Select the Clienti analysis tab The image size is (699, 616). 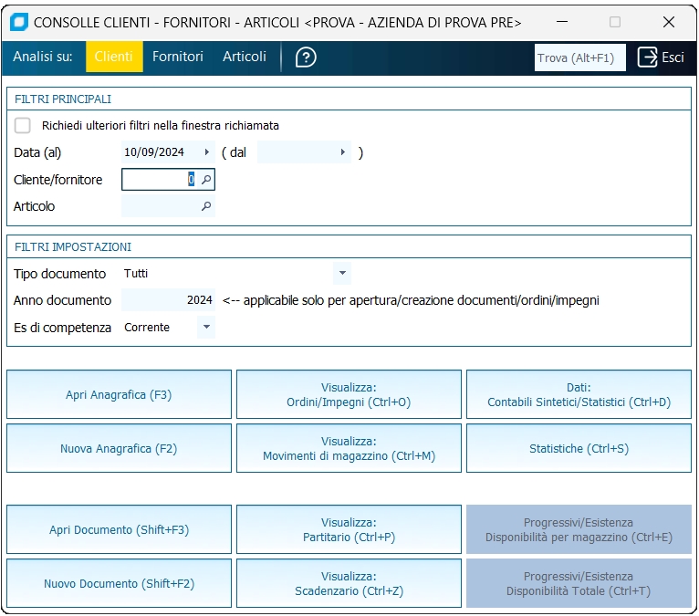[x=114, y=57]
